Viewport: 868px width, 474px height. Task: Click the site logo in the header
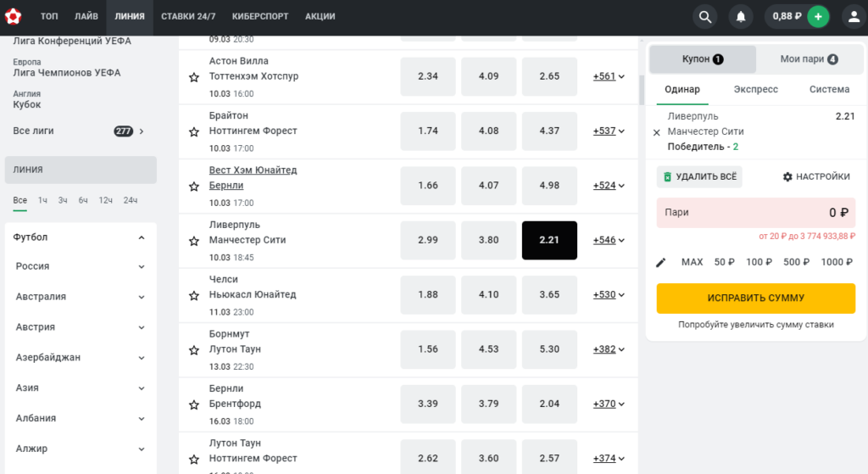[13, 16]
